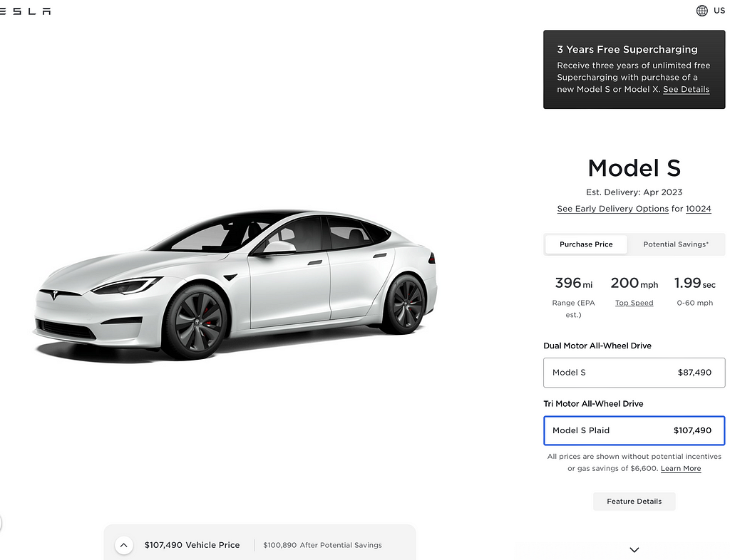730x560 pixels.
Task: Select the Model S $87,490 trim
Action: coord(634,373)
